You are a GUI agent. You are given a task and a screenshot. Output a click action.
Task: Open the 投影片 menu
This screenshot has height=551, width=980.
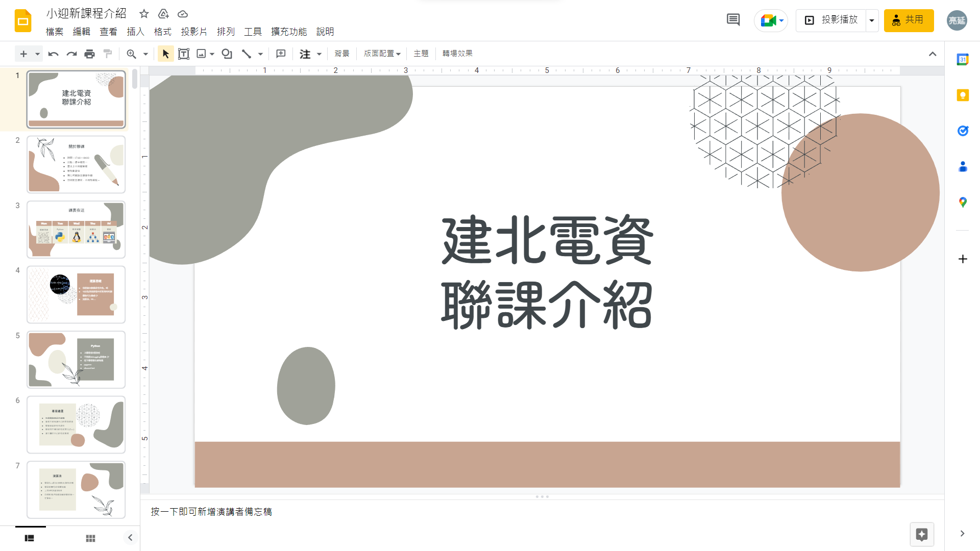[x=193, y=32]
